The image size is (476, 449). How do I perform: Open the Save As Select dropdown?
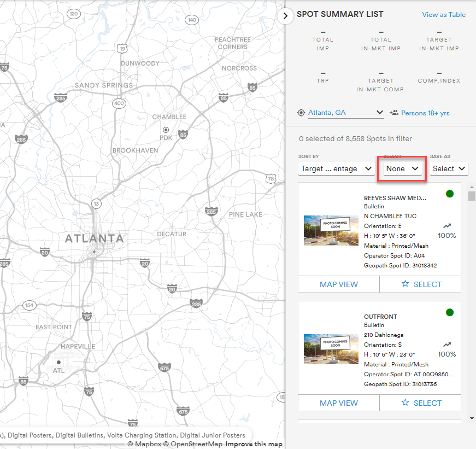tap(449, 168)
